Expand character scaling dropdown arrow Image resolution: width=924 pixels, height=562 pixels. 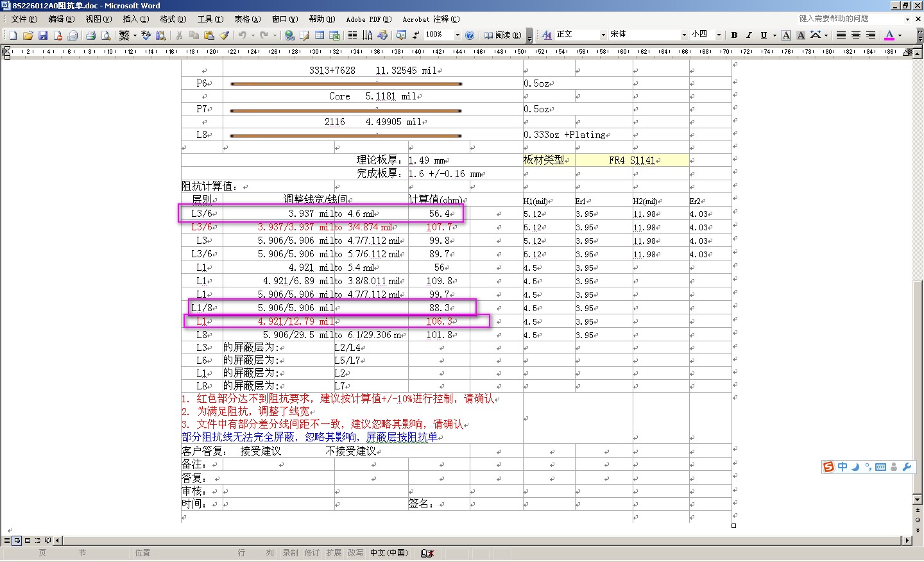tap(826, 35)
